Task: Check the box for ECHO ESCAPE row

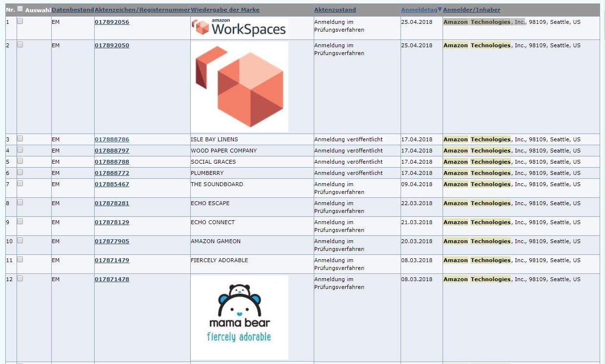Action: click(20, 202)
